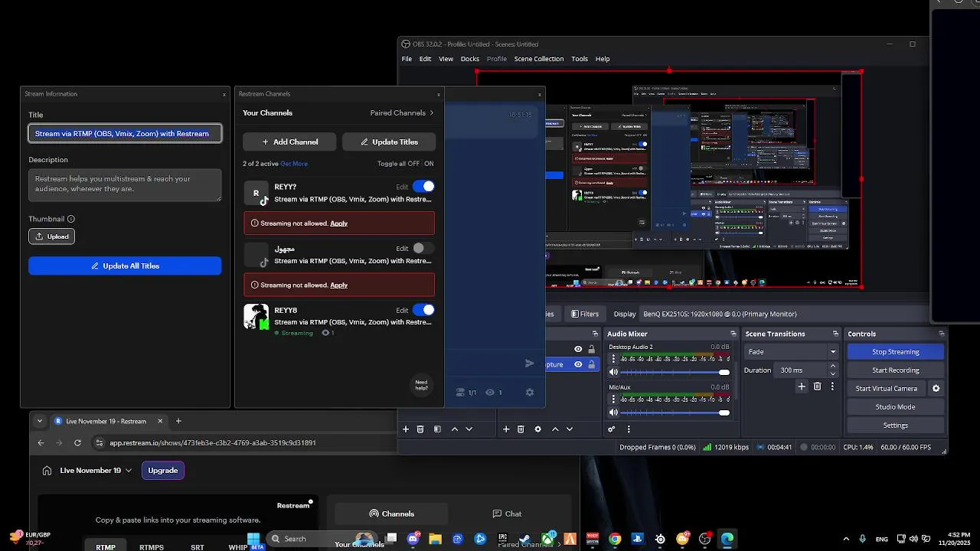This screenshot has height=551, width=980.
Task: Hide first source eye icon
Action: [578, 349]
